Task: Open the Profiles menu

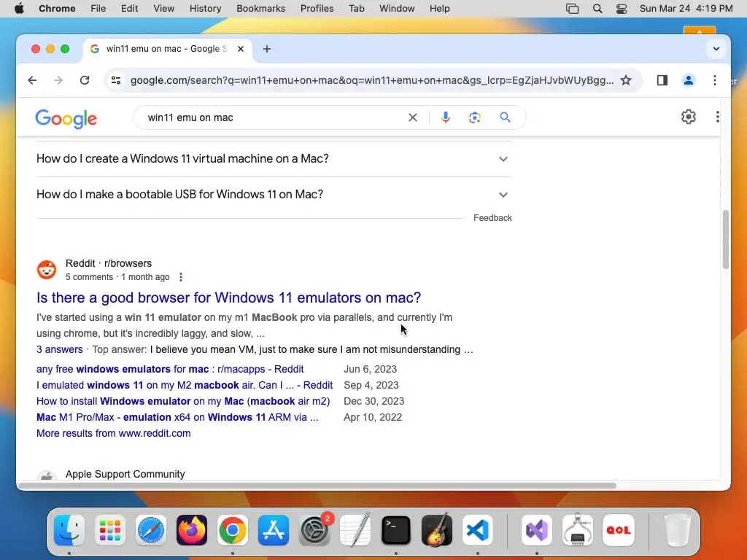Action: pyautogui.click(x=317, y=9)
